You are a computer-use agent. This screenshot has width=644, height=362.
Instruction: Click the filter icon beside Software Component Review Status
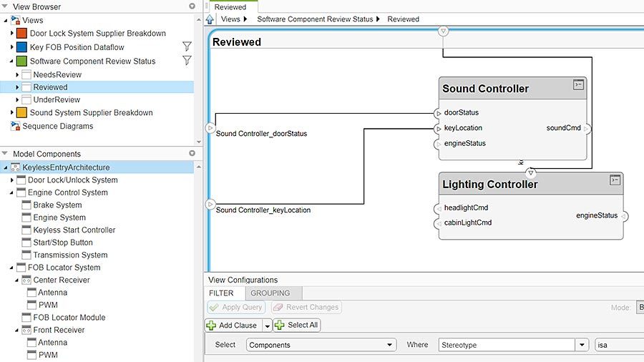click(187, 61)
